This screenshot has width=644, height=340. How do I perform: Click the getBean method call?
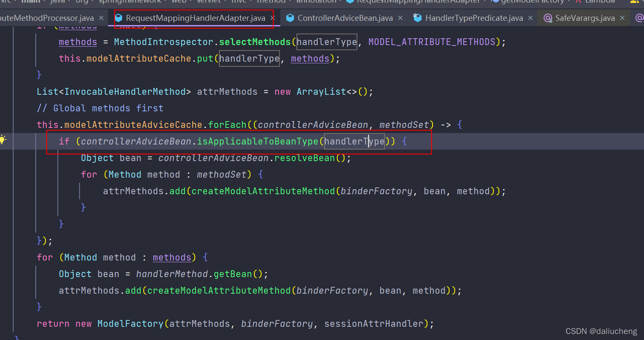click(233, 274)
